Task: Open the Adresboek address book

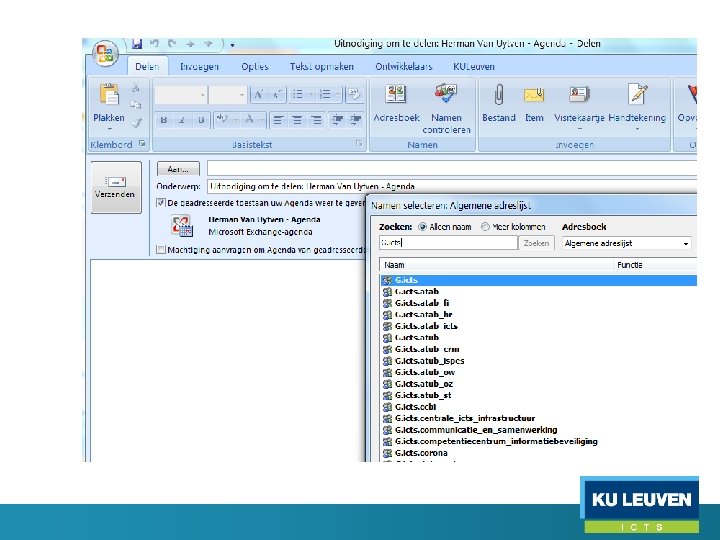Action: [x=396, y=103]
